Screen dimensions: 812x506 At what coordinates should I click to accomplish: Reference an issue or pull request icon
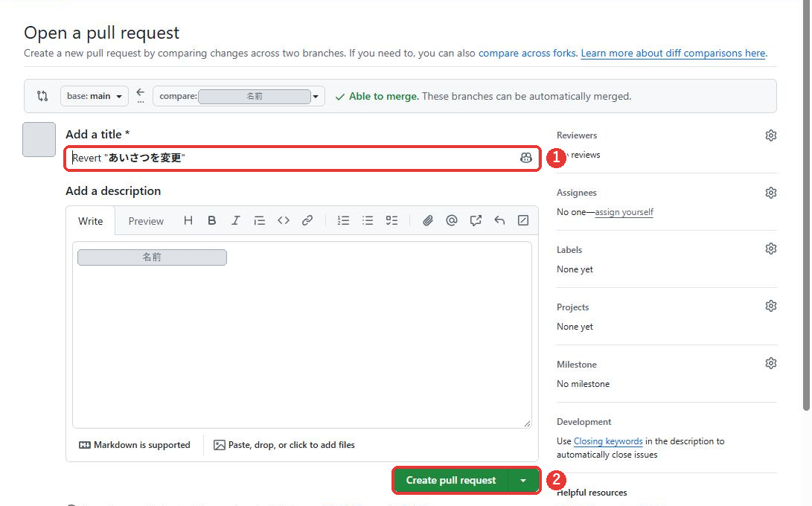476,220
